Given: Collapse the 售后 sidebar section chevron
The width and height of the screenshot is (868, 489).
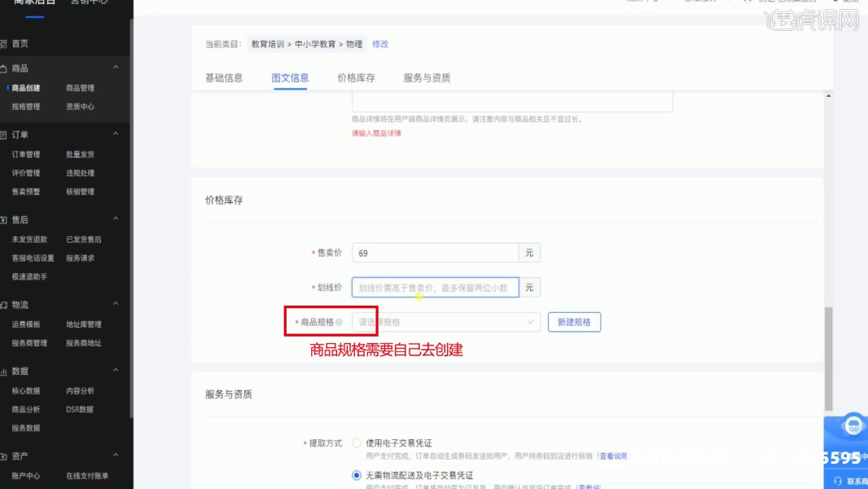Looking at the screenshot, I should (x=116, y=219).
